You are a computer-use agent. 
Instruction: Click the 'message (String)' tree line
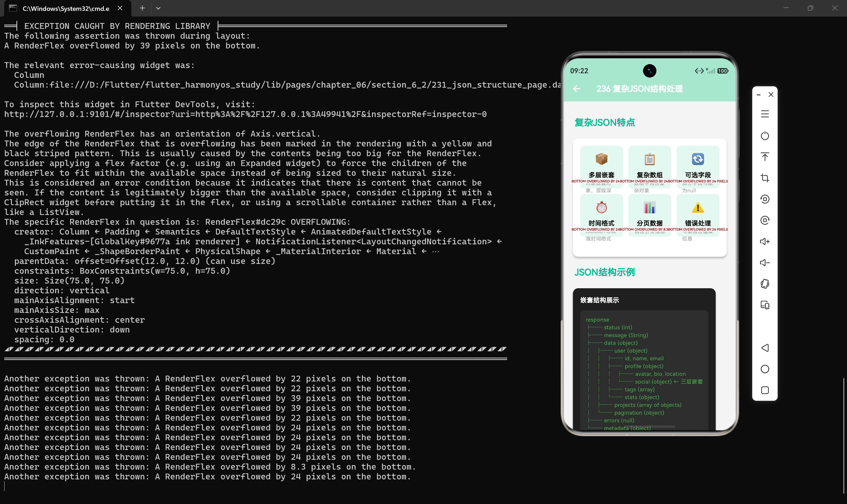tap(625, 335)
